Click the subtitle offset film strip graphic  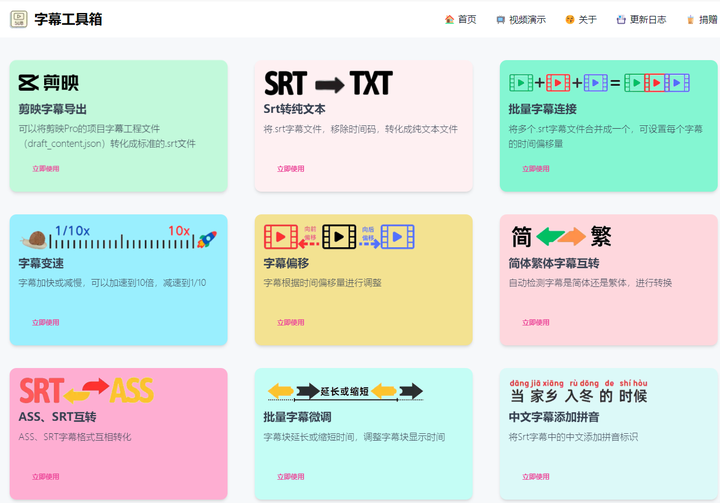[x=339, y=237]
